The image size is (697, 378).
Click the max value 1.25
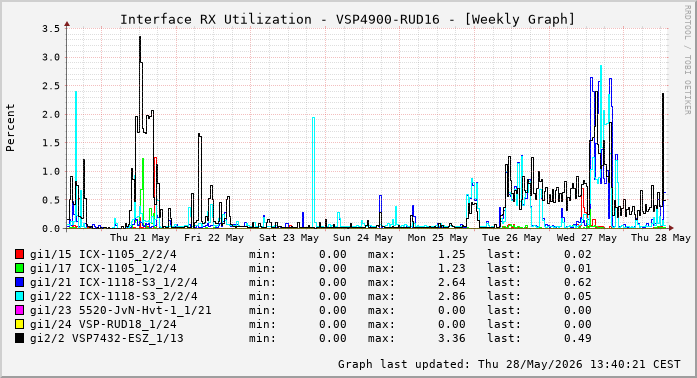pos(452,254)
